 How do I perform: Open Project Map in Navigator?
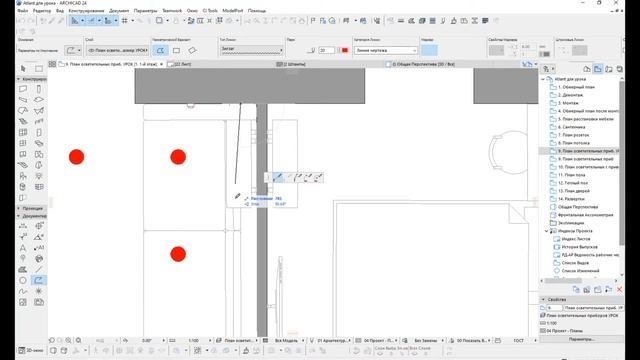[587, 69]
